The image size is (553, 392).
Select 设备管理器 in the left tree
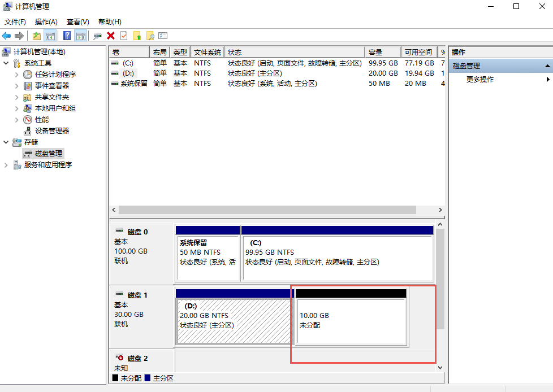click(51, 131)
